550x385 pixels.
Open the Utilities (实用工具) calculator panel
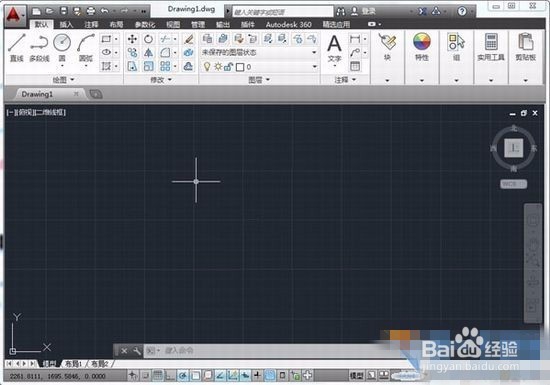(491, 47)
